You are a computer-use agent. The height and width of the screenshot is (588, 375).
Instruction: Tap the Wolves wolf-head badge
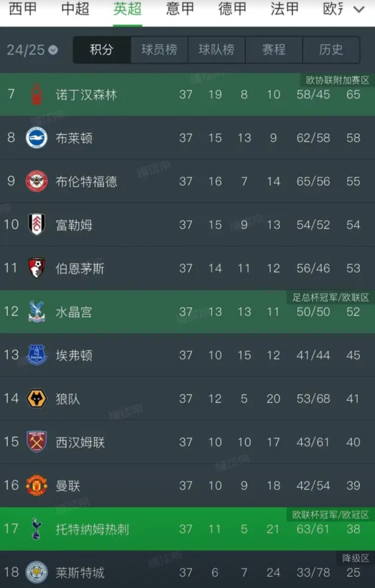(37, 398)
